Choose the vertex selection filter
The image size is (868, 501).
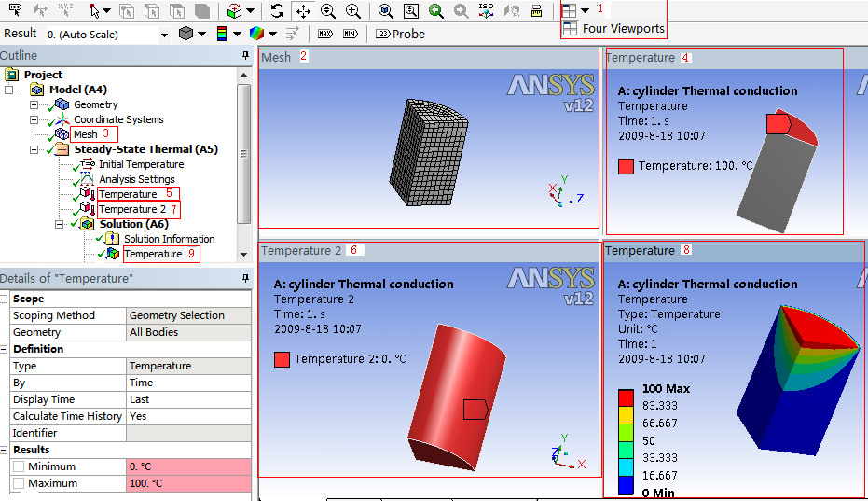[x=127, y=10]
